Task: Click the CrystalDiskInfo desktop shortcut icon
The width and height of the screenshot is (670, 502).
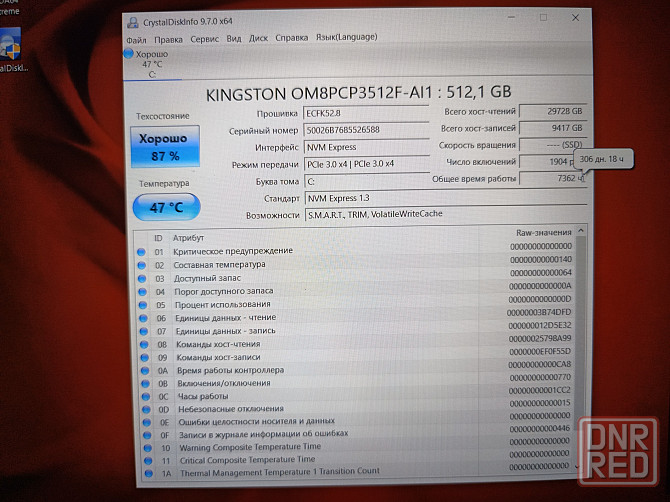Action: pyautogui.click(x=10, y=46)
